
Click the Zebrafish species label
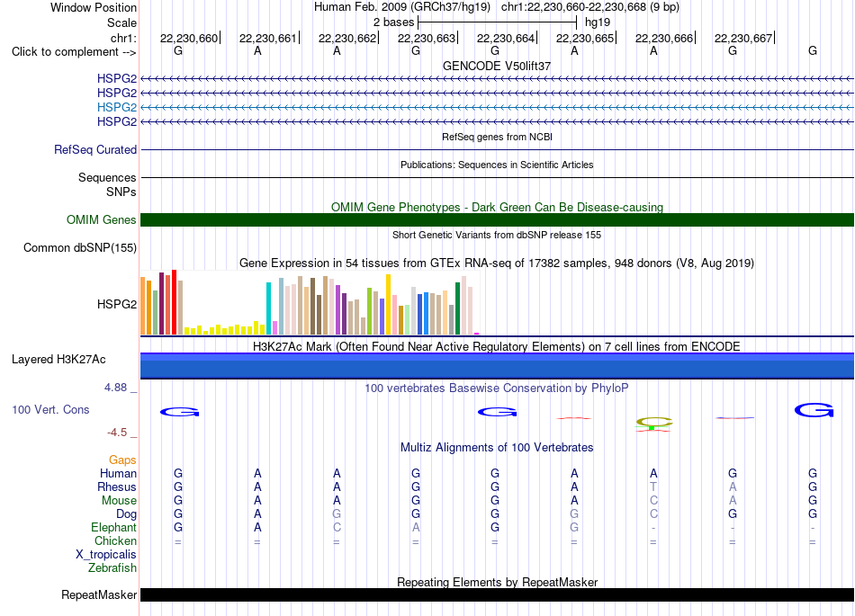click(x=112, y=567)
